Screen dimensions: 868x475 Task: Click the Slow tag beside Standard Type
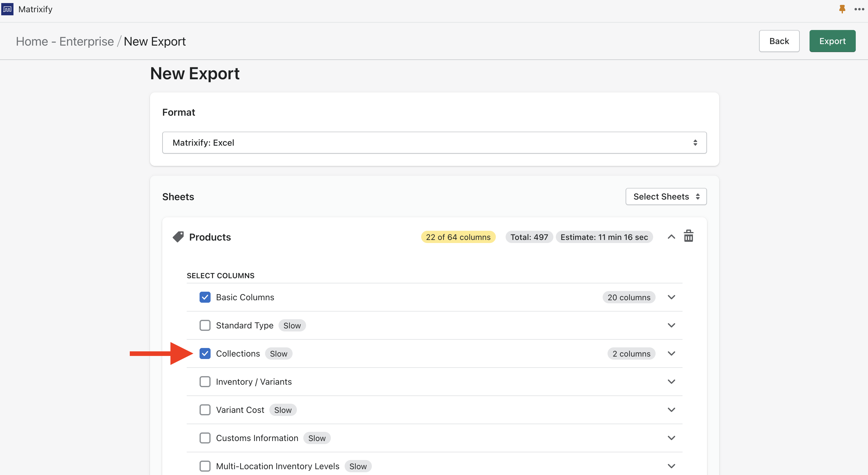(x=292, y=325)
